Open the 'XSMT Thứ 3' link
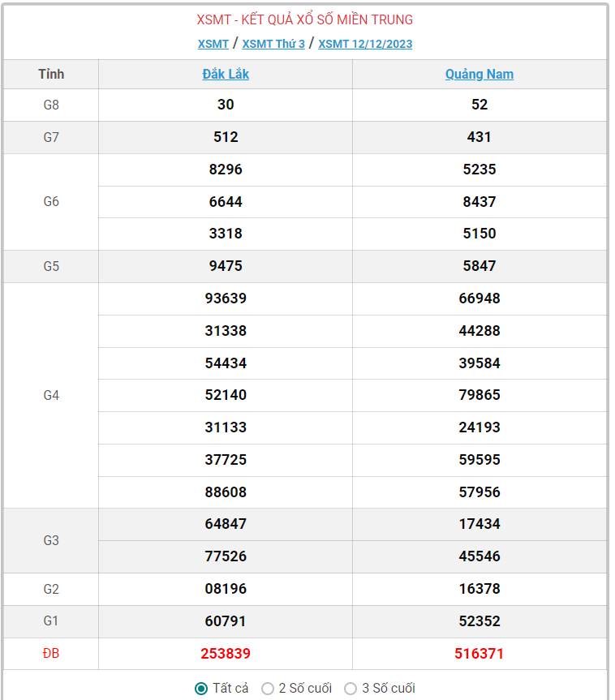The image size is (615, 700). point(273,44)
